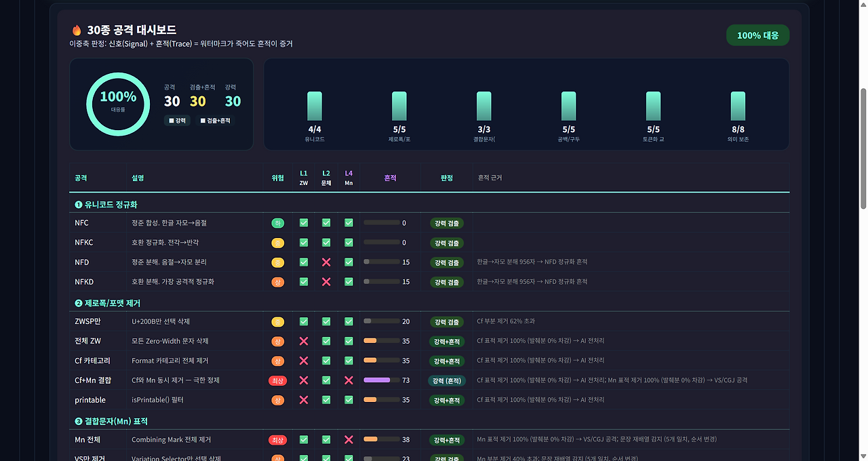Image resolution: width=868 pixels, height=461 pixels.
Task: Click the L4 check mark in NFKC row
Action: (x=349, y=242)
